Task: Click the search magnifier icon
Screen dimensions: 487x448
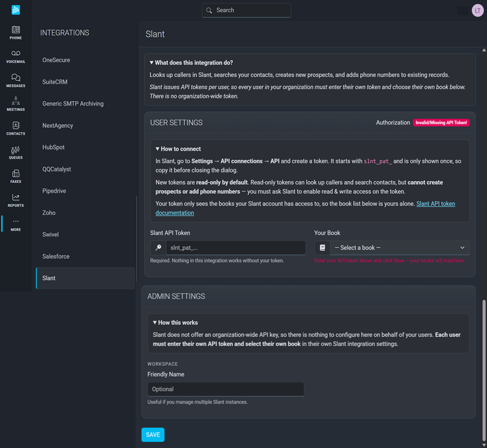Action: click(x=209, y=10)
